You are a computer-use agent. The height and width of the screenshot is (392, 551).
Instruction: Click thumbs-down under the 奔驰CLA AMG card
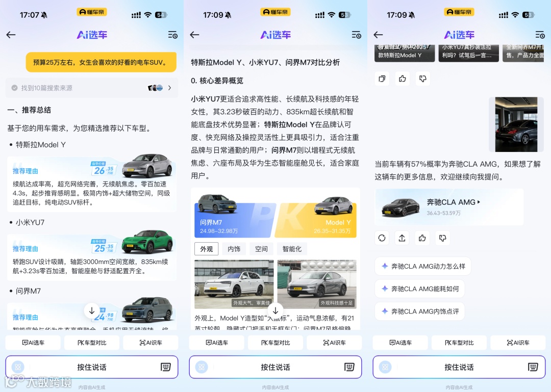[443, 238]
